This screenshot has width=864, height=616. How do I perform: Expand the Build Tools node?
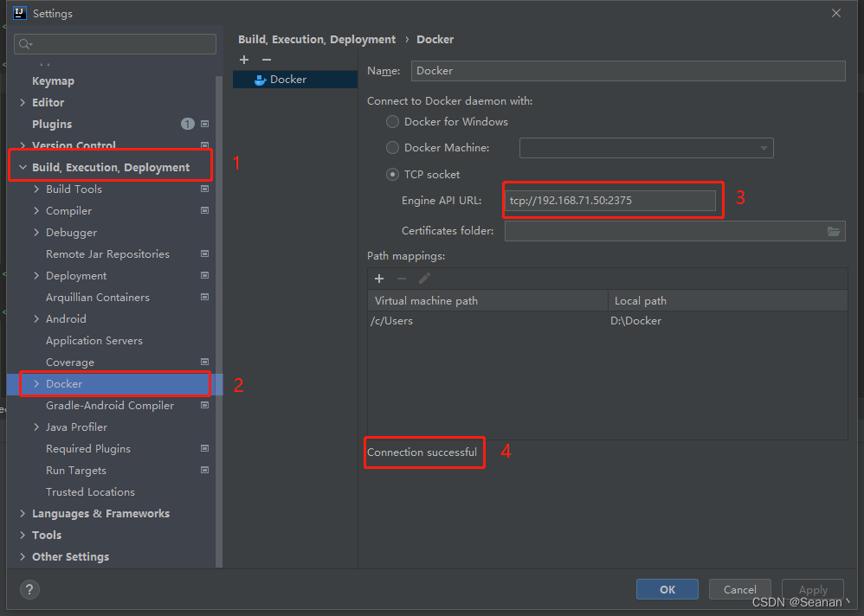(36, 189)
